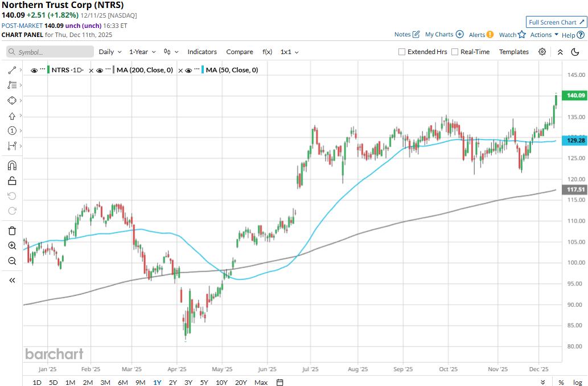
Task: Select the trend line drawing tool
Action: pyautogui.click(x=12, y=70)
